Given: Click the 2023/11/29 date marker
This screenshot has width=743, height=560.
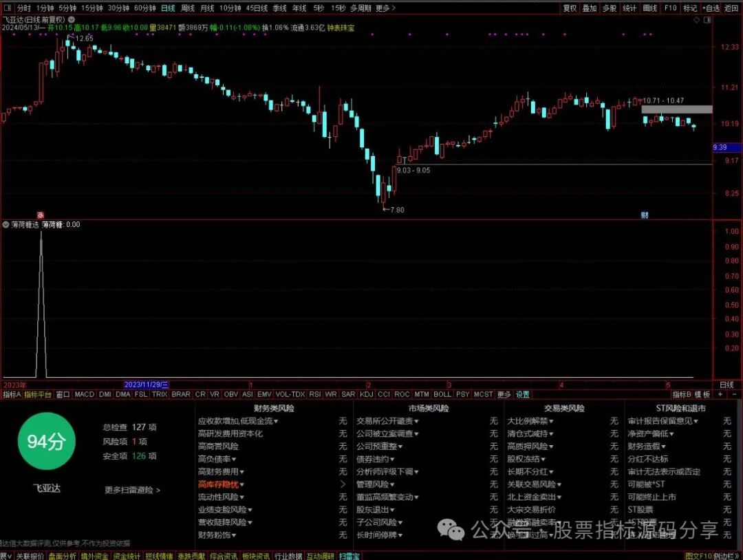Looking at the screenshot, I should (147, 385).
